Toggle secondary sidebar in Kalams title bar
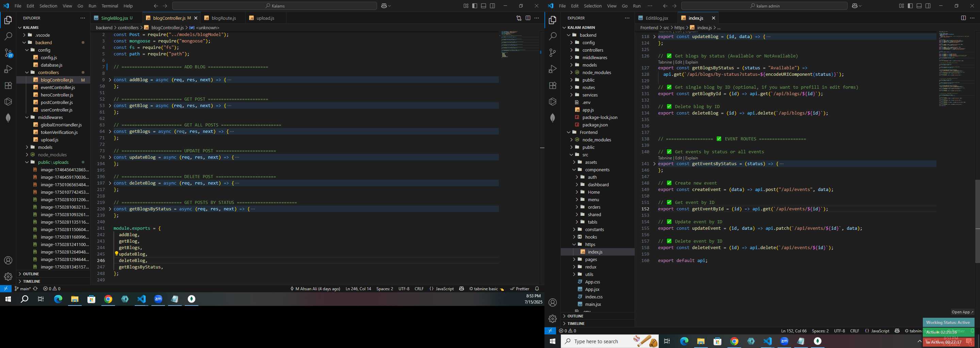Screen dimensions: 980x348 pos(492,6)
